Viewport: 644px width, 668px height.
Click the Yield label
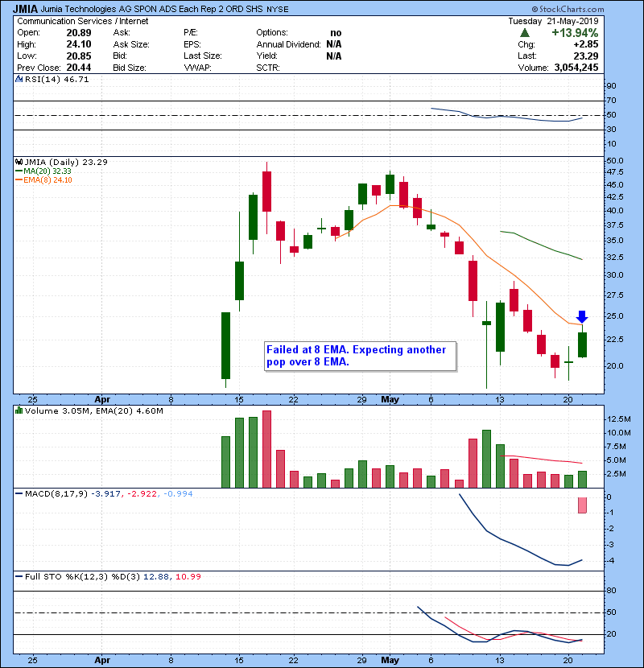[x=266, y=56]
